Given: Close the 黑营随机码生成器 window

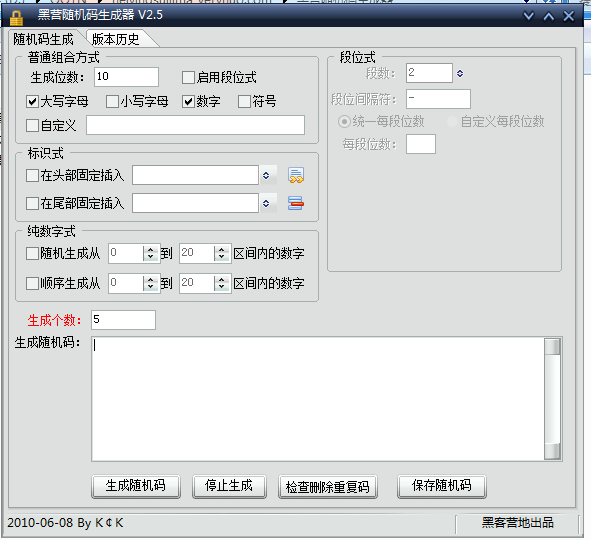Looking at the screenshot, I should (x=569, y=16).
